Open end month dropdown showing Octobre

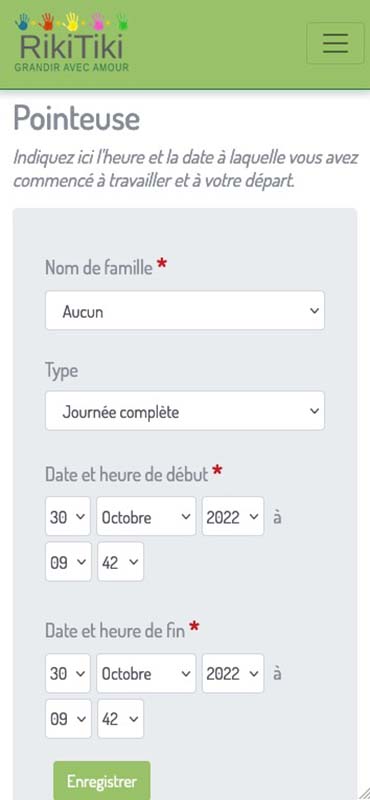pos(146,673)
